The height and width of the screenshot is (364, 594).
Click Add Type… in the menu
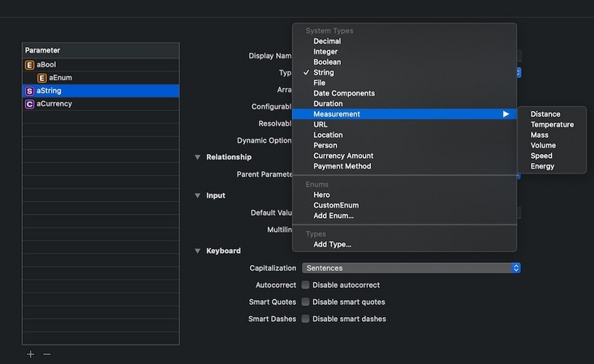click(405, 245)
